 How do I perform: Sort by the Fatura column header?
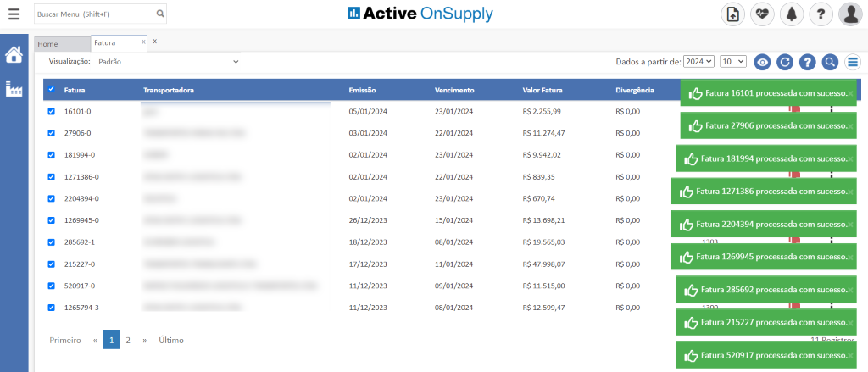point(75,90)
